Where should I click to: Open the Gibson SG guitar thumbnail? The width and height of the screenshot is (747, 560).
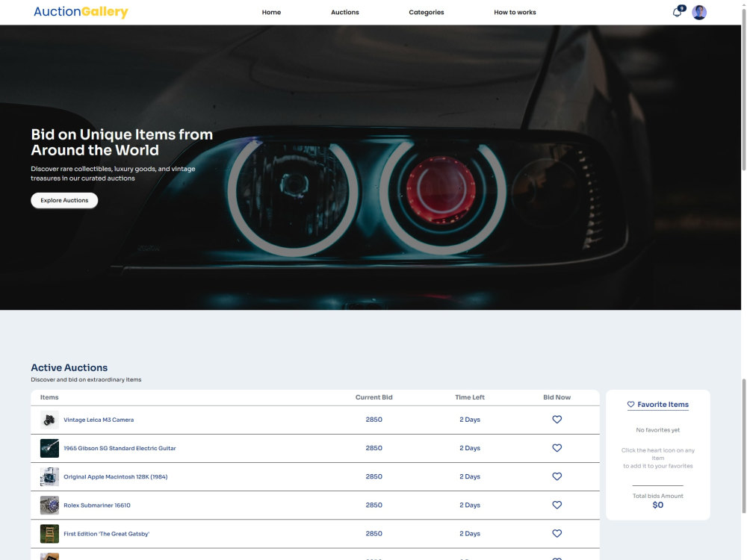[49, 449]
